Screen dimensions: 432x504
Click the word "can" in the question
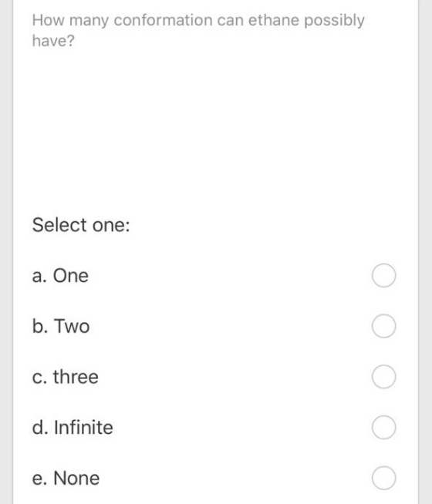pos(231,20)
